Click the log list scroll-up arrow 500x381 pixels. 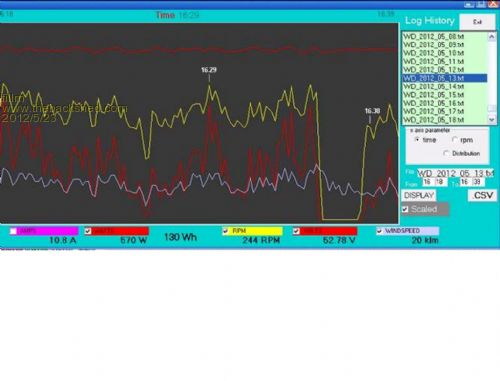coord(492,36)
